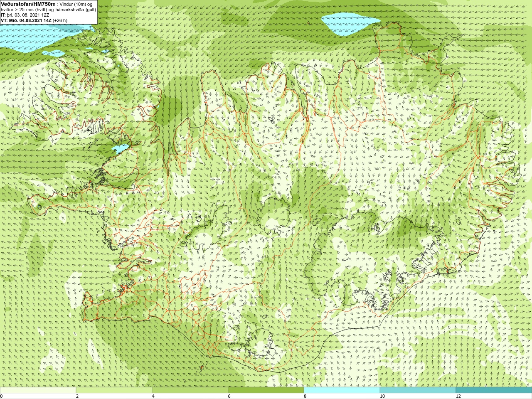Pick the medium green 4–6 m/s band
This screenshot has height=399, width=532.
coord(190,390)
